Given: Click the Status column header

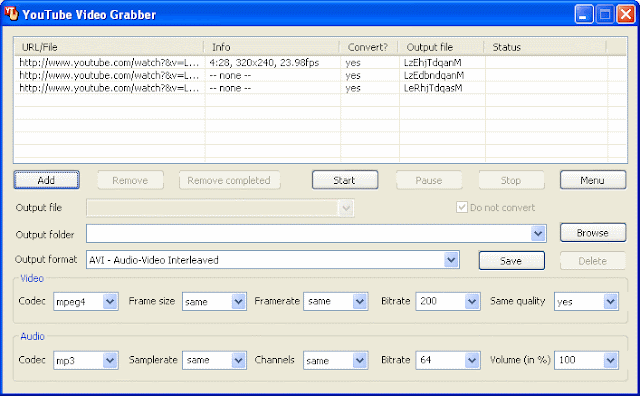Looking at the screenshot, I should click(545, 47).
